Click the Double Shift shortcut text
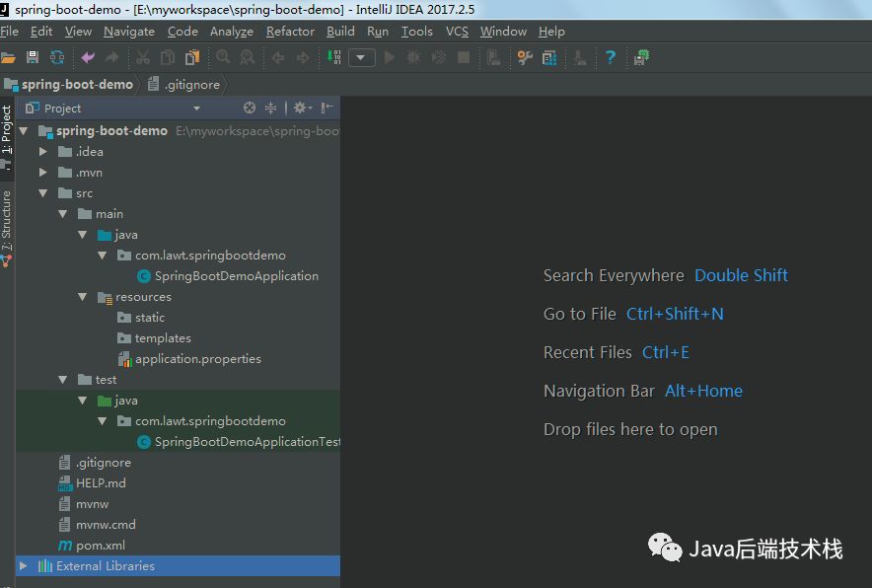 (x=742, y=275)
